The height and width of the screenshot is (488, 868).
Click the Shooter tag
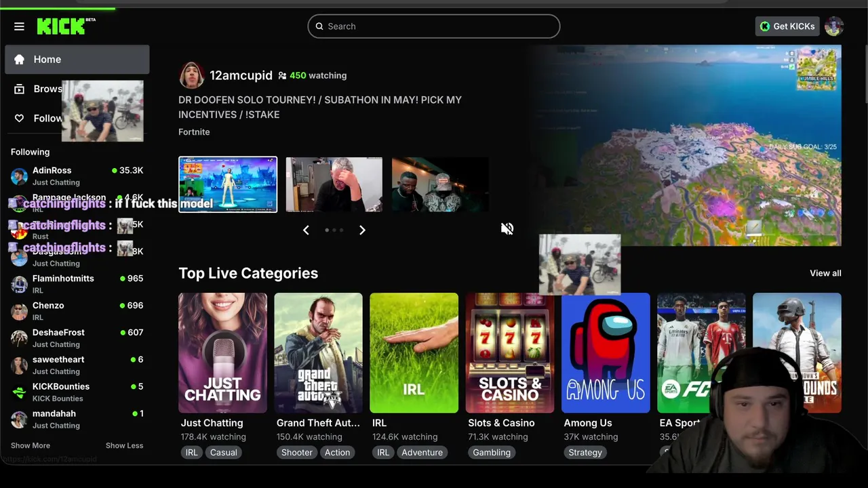297,453
